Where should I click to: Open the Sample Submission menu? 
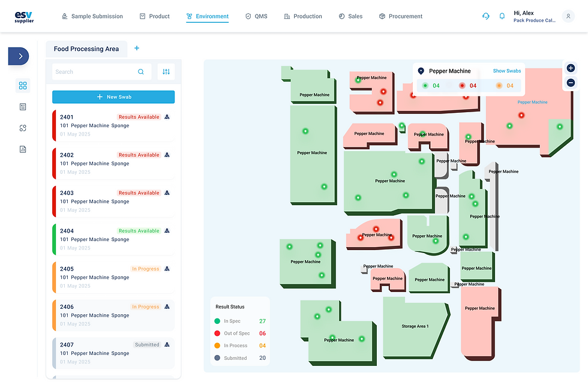(x=92, y=16)
